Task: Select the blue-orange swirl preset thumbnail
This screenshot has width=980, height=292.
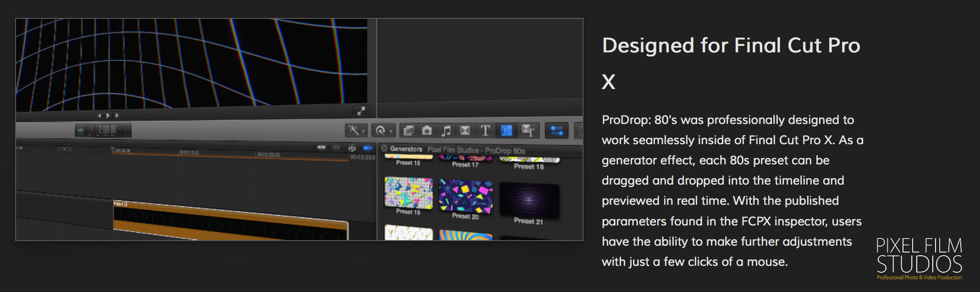Action: [466, 235]
